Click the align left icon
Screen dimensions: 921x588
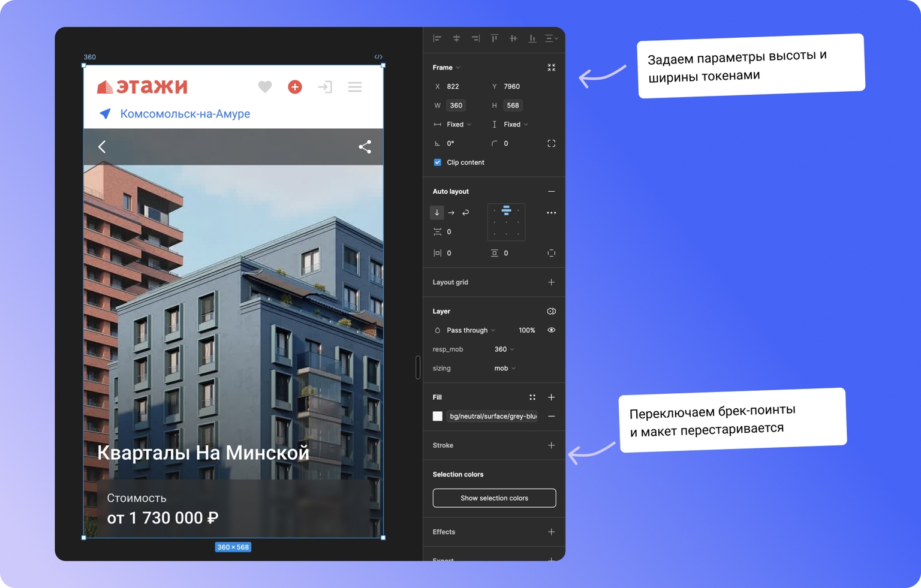(x=437, y=38)
